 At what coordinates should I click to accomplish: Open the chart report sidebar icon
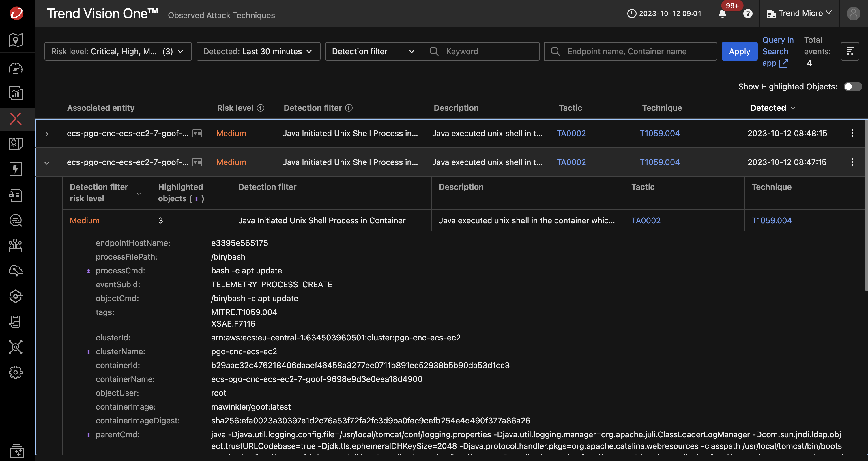16,93
